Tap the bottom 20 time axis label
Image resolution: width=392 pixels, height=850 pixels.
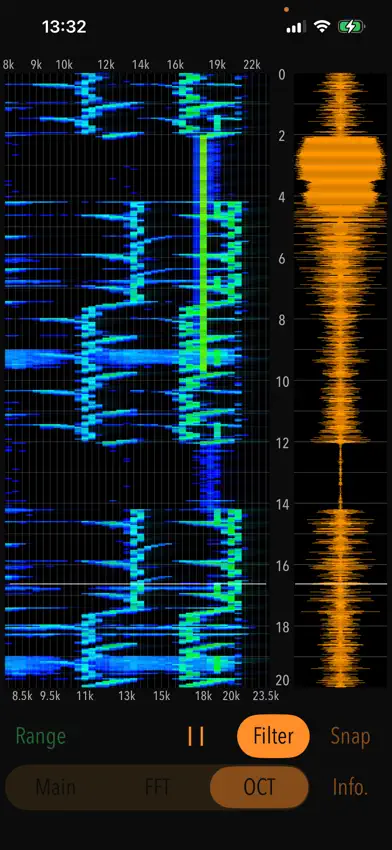281,680
